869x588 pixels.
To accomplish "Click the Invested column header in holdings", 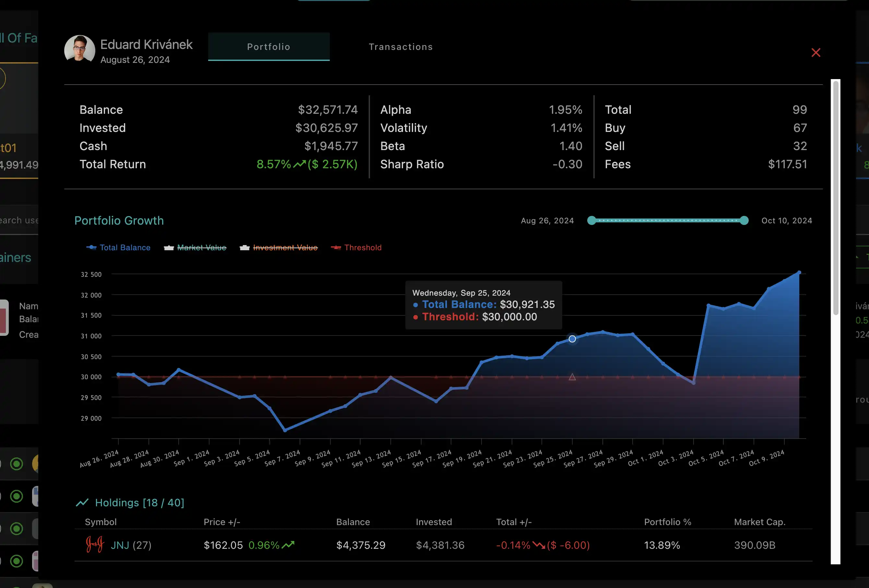I will [x=434, y=522].
